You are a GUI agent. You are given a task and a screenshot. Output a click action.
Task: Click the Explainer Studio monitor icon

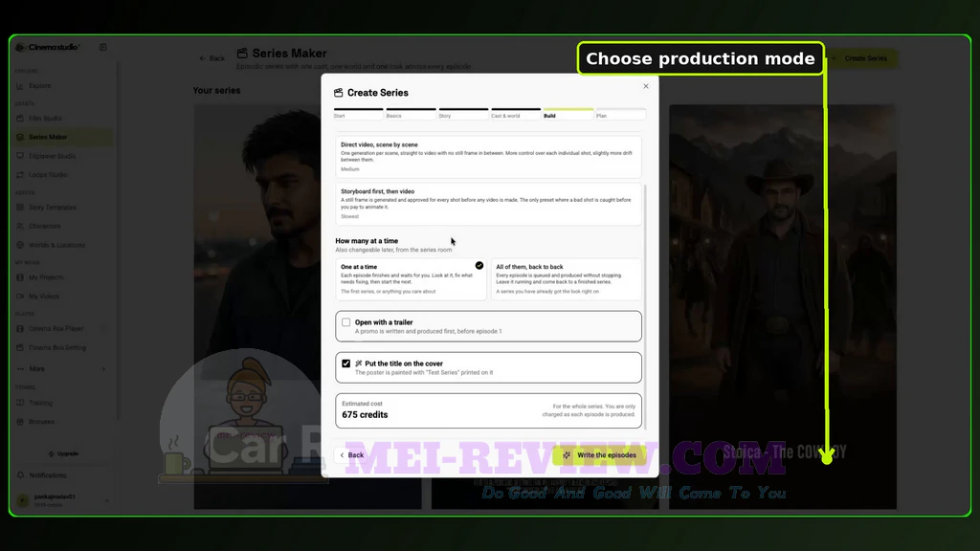point(20,156)
